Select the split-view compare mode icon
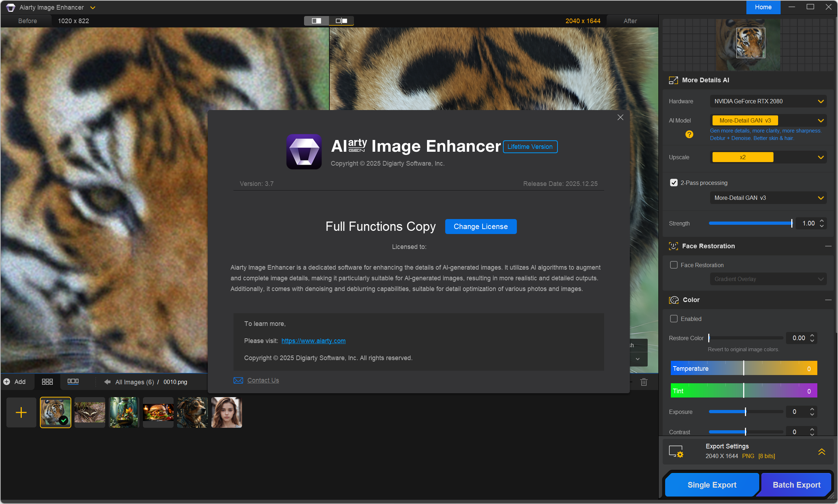838x504 pixels. (x=316, y=21)
